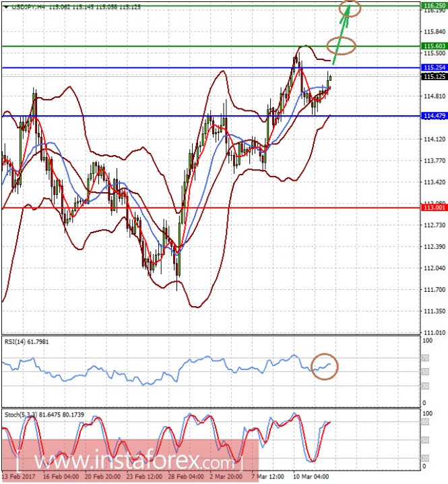
Task: Select the USDJPY,H4 chart title
Action: (28, 7)
